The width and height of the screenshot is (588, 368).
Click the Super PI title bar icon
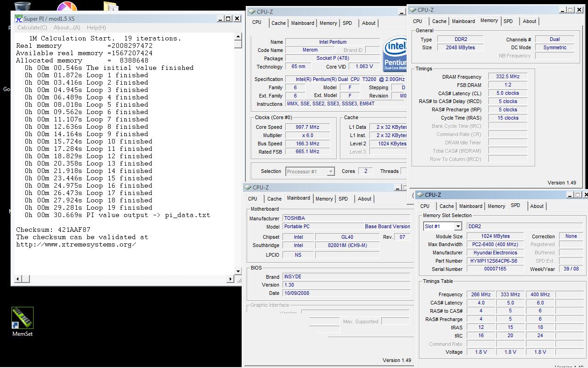click(x=18, y=18)
